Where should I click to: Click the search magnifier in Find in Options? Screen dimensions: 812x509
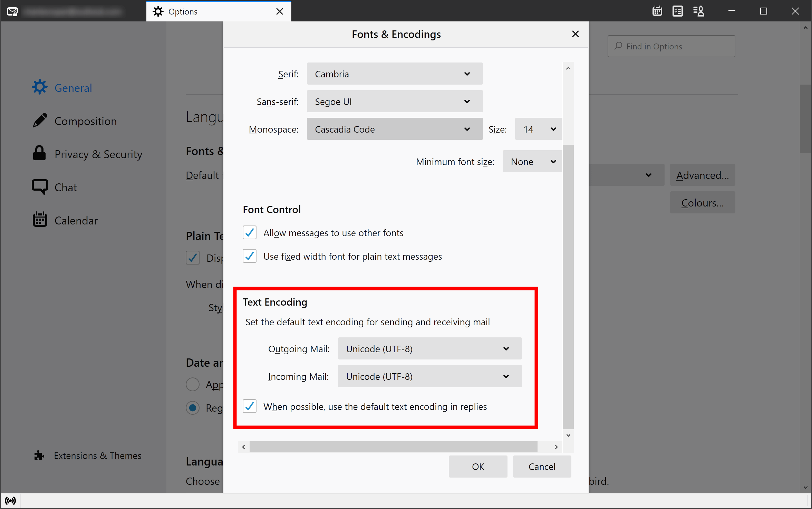point(618,46)
